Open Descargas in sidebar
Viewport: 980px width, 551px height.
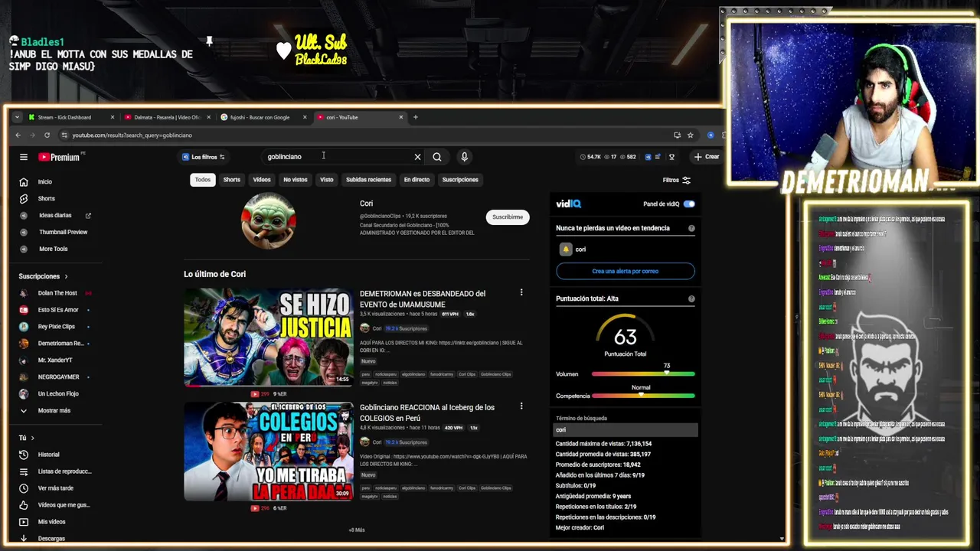41,538
